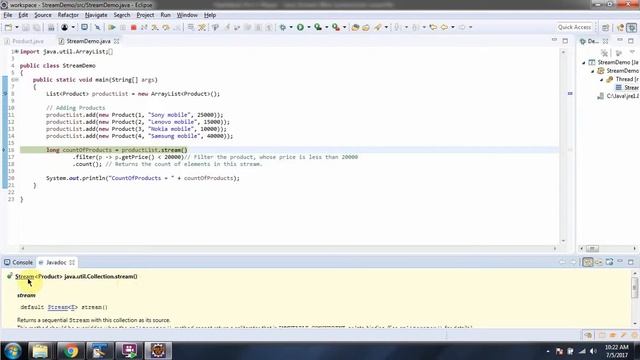640x360 pixels.
Task: Click the External Tools icon
Action: pos(336,27)
